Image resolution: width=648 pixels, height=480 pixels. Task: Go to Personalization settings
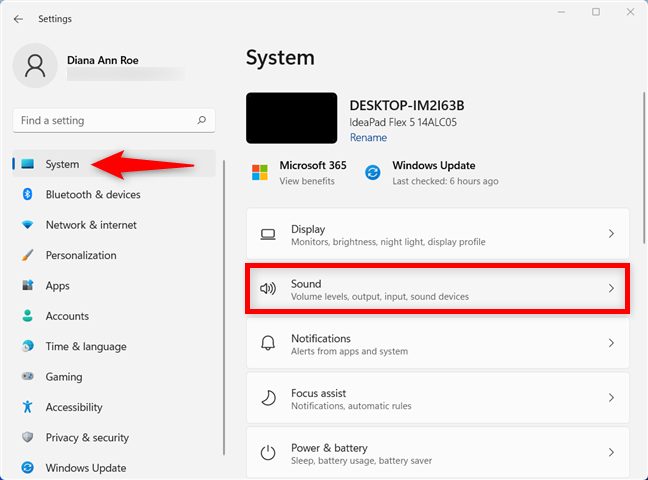(114, 255)
